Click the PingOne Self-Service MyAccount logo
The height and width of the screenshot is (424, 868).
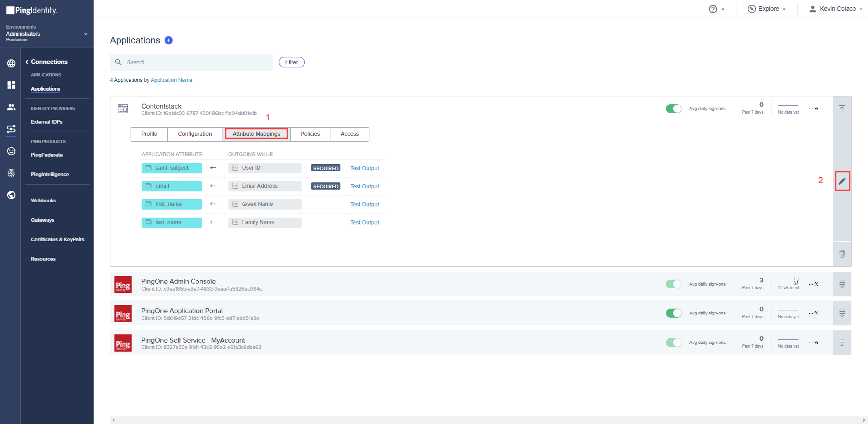pos(123,343)
